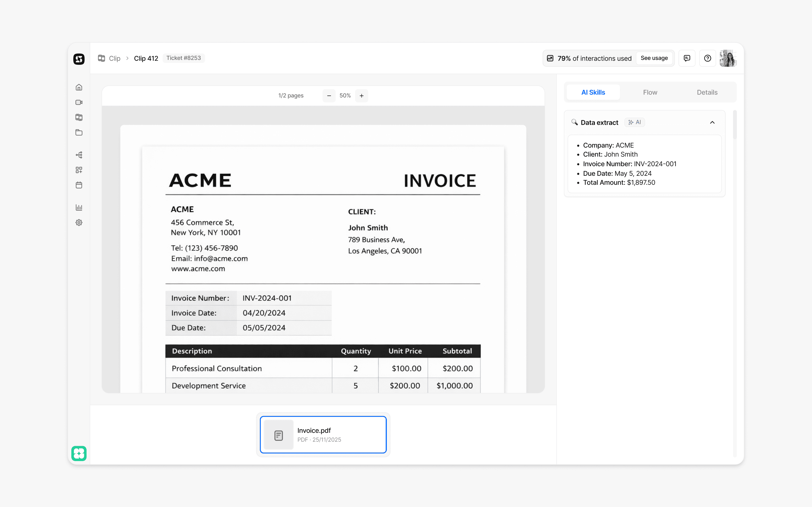Switch to the Flow tab
Viewport: 812px width, 507px height.
(650, 92)
